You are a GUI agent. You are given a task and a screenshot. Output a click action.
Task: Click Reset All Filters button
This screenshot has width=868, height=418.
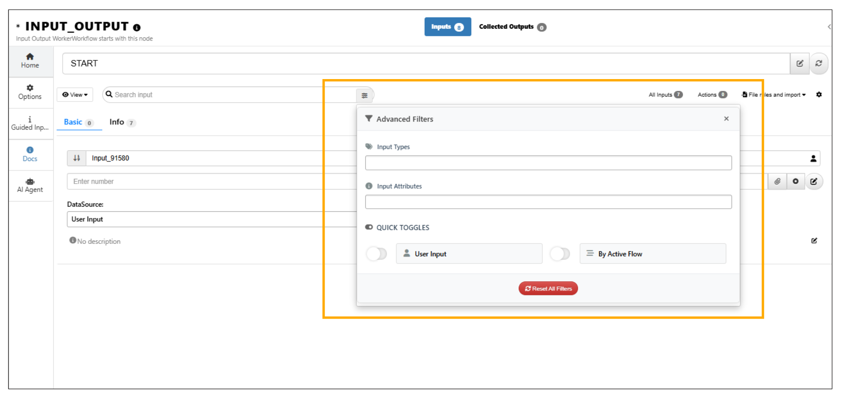(x=548, y=289)
